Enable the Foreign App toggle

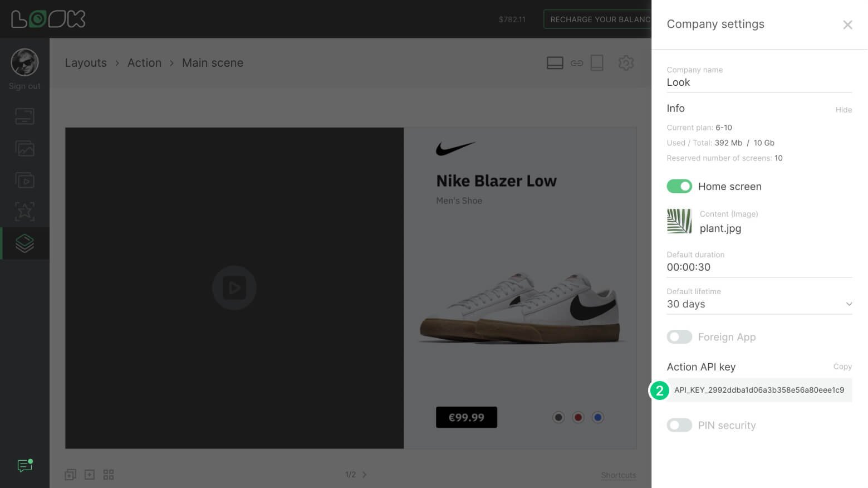tap(679, 337)
